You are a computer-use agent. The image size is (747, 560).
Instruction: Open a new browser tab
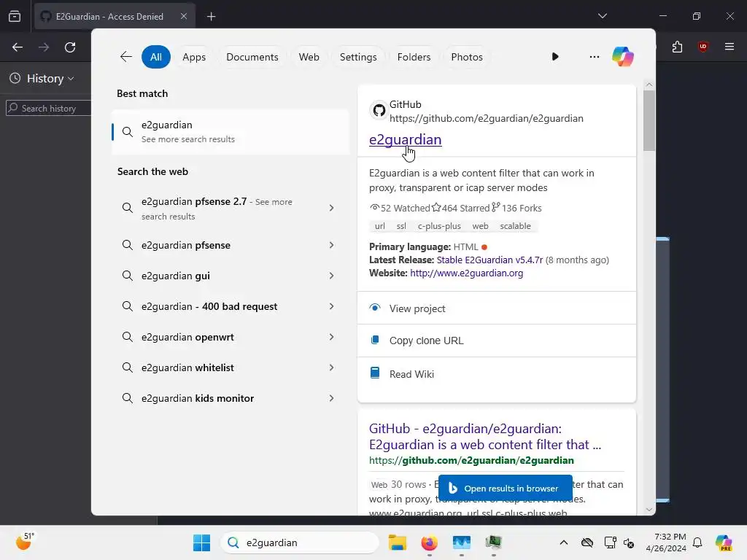[x=211, y=17]
